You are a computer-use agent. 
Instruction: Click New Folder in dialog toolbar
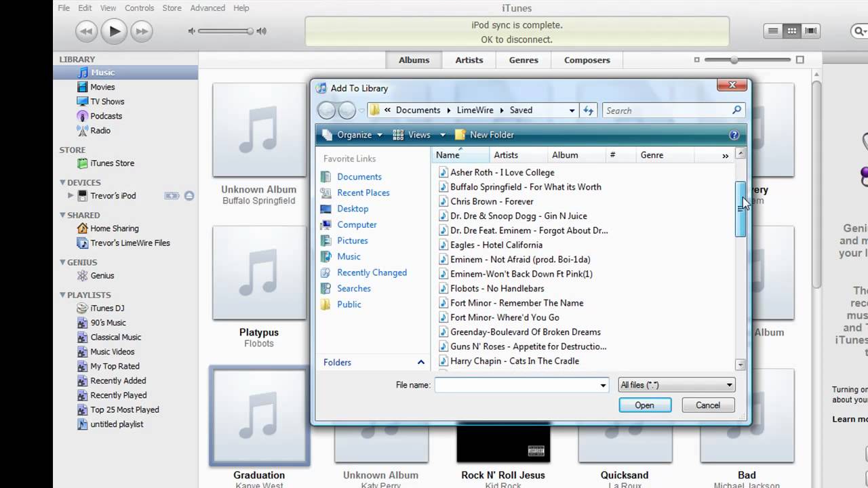[x=485, y=135]
